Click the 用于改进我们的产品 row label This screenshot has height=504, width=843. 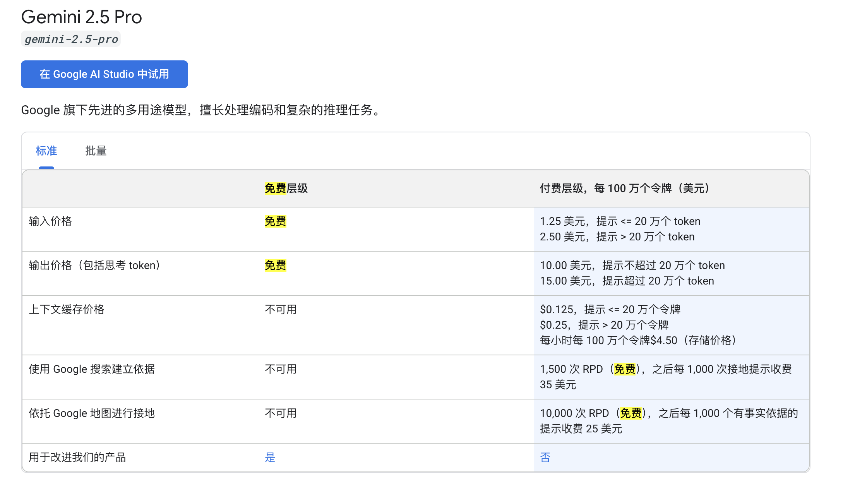(77, 458)
